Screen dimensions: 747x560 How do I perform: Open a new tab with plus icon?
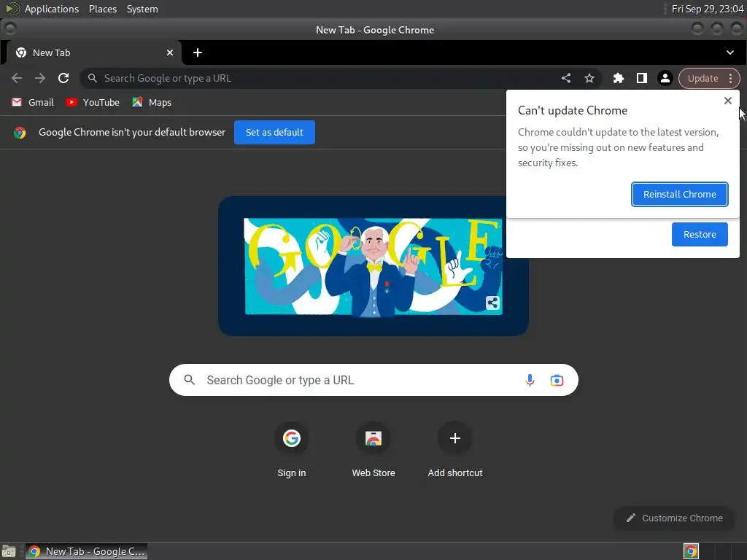tap(198, 52)
